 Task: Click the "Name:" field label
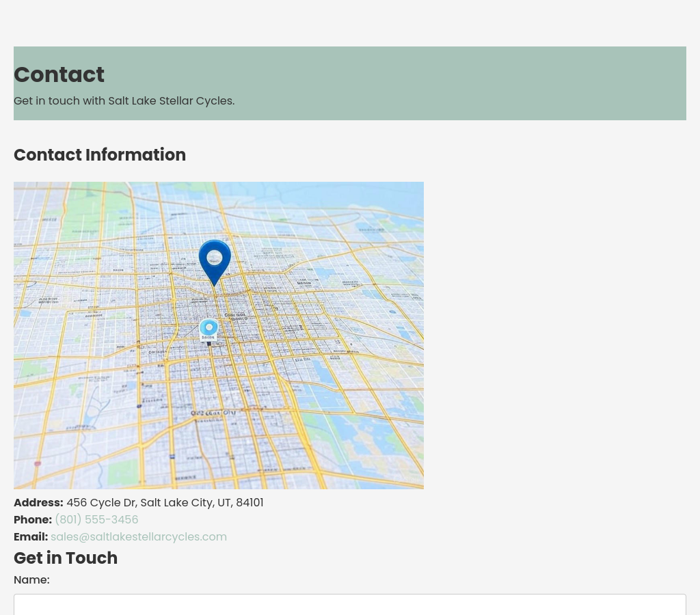[31, 579]
